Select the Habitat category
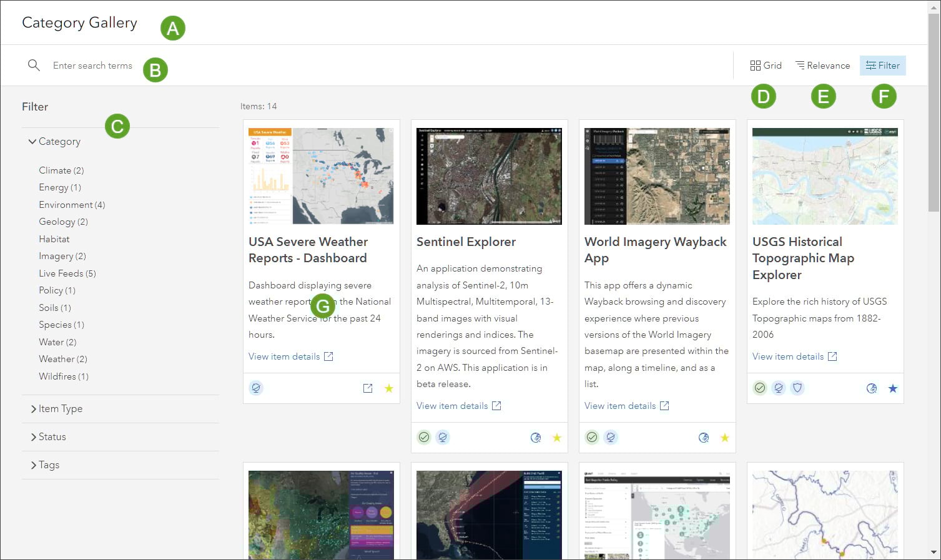This screenshot has width=941, height=560. tap(54, 239)
